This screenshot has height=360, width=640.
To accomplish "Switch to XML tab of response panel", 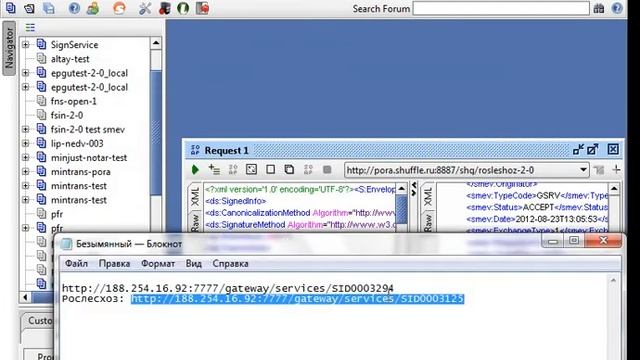I will (x=427, y=197).
